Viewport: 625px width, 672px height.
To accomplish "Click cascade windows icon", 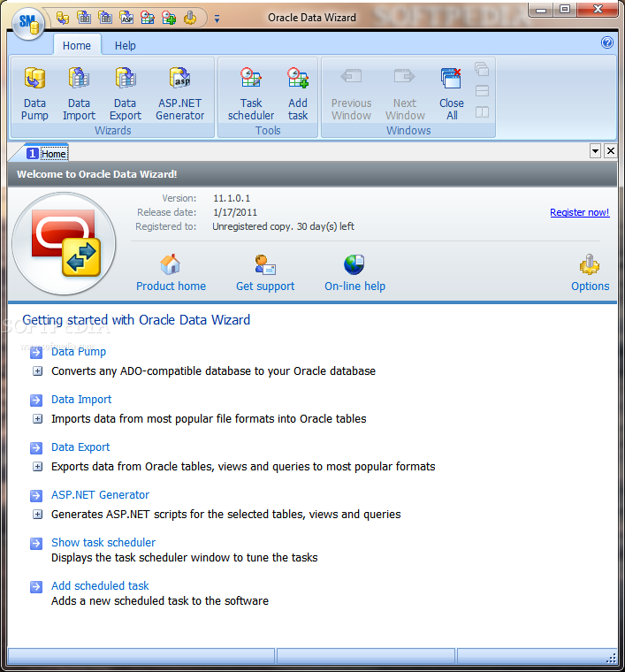I will (x=482, y=69).
